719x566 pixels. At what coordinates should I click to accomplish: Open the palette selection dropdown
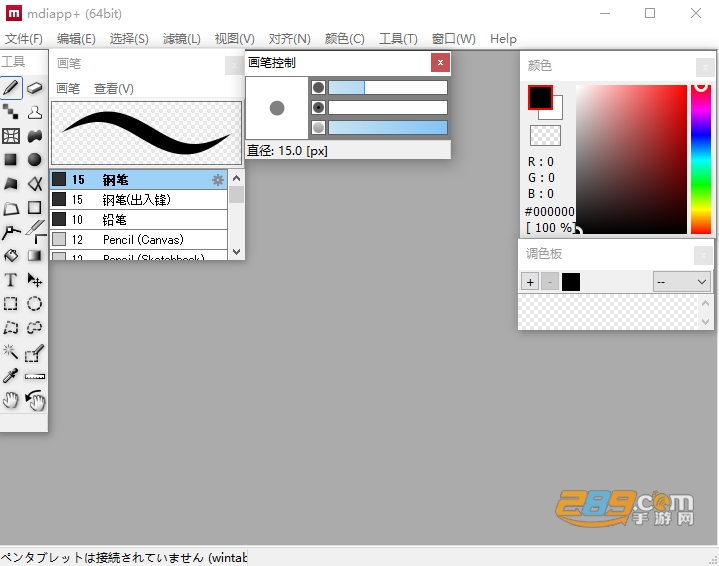point(681,282)
